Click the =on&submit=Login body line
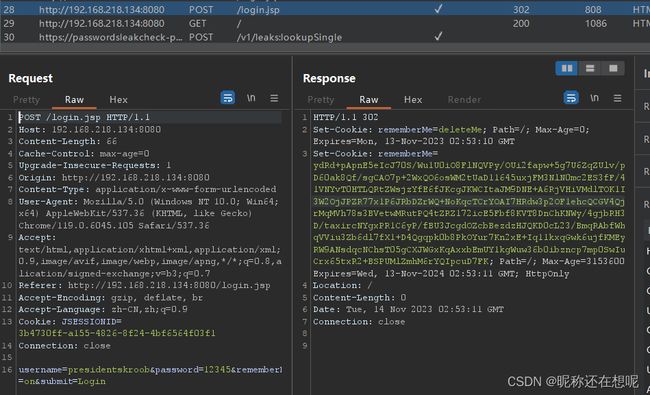The height and width of the screenshot is (395, 650). (x=62, y=381)
